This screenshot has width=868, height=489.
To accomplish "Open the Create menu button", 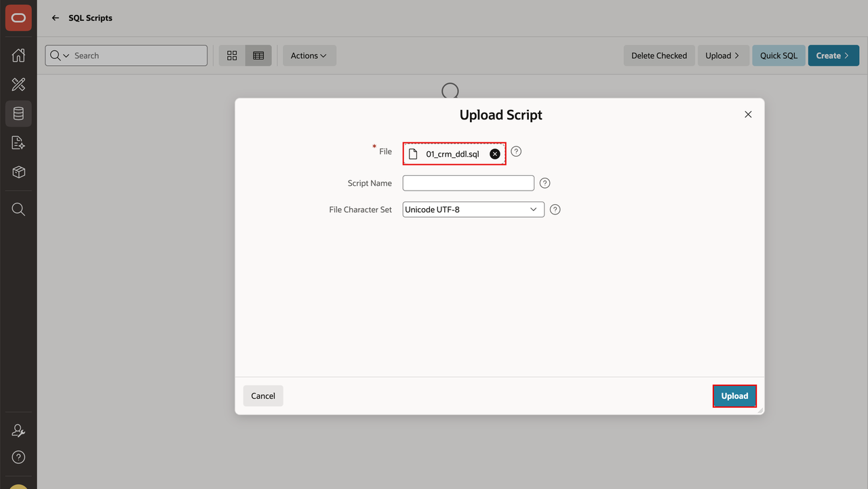I will (x=833, y=56).
